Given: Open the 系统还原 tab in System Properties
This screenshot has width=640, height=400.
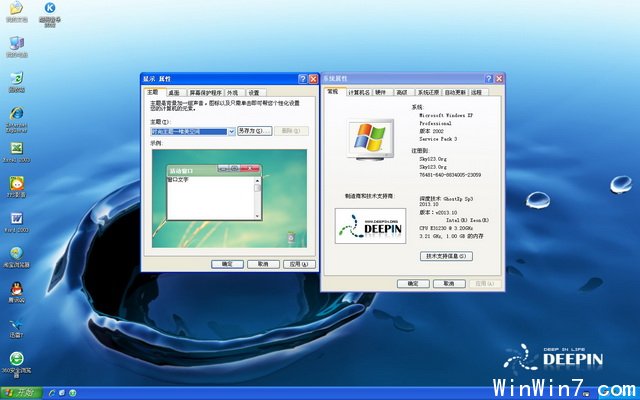Looking at the screenshot, I should [x=428, y=92].
